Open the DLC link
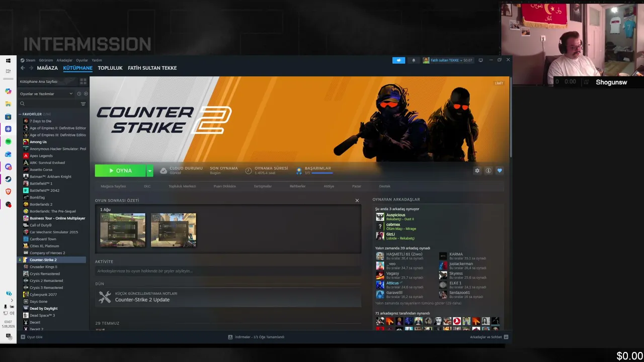The image size is (644, 362). click(x=147, y=186)
